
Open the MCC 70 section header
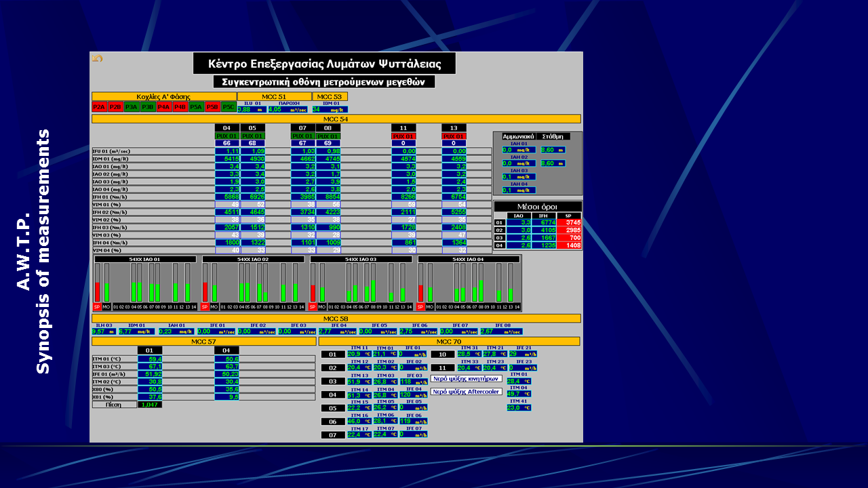[x=449, y=342]
